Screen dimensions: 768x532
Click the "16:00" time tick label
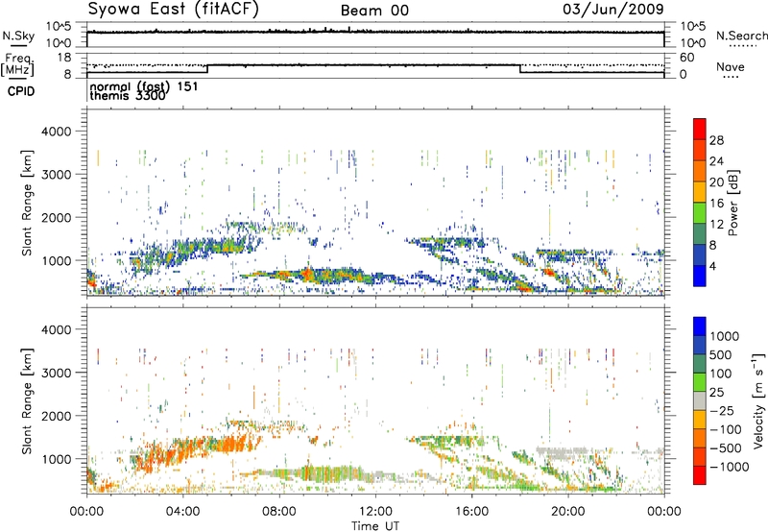point(471,512)
